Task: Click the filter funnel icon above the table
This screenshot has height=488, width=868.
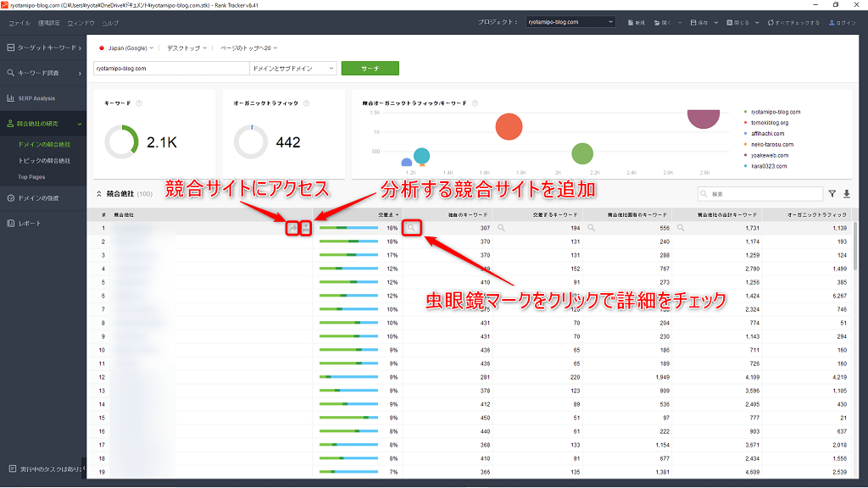Action: tap(832, 194)
